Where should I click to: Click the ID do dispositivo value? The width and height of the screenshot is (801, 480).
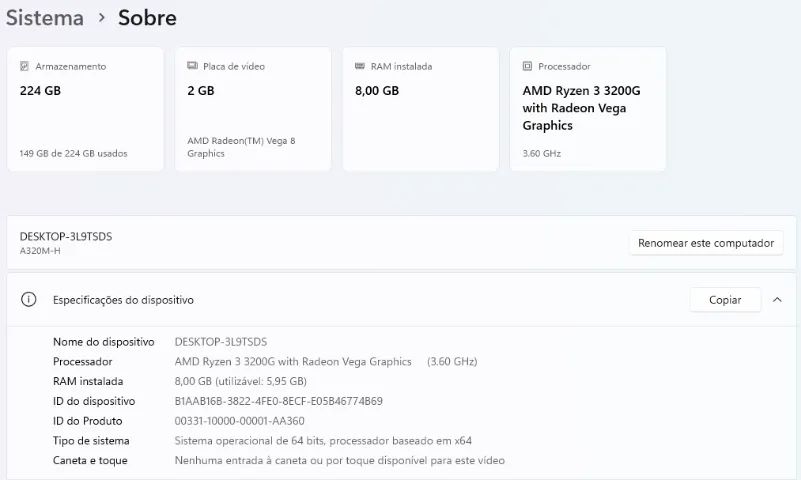click(278, 401)
